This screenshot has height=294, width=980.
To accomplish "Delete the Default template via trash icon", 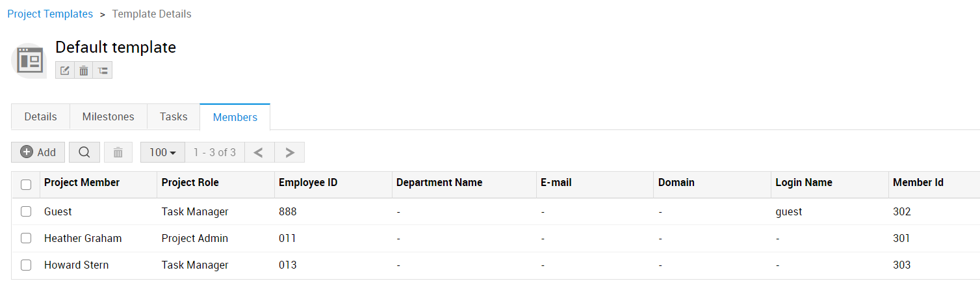I will point(84,70).
